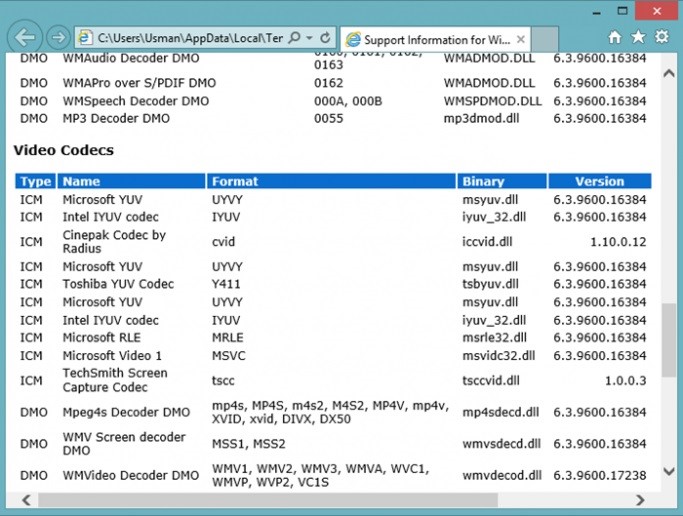Click Cinepak Codec by Radius name
The height and width of the screenshot is (516, 683).
coord(114,242)
